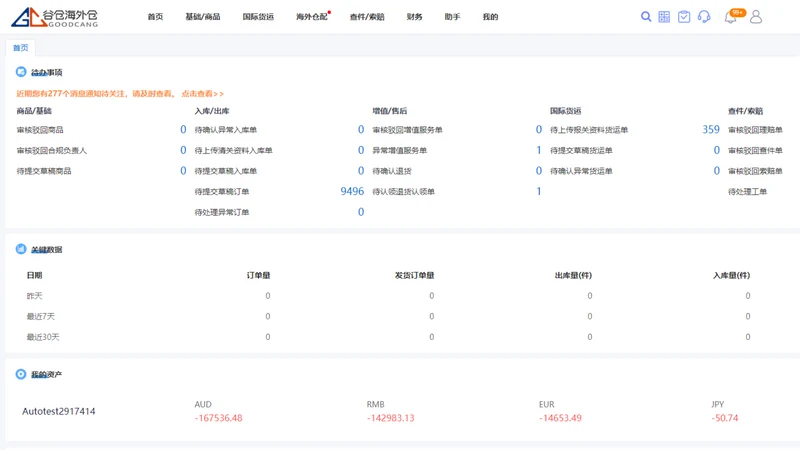Screen dimensions: 800x450
Task: Open the calculator icon in header
Action: point(664,17)
